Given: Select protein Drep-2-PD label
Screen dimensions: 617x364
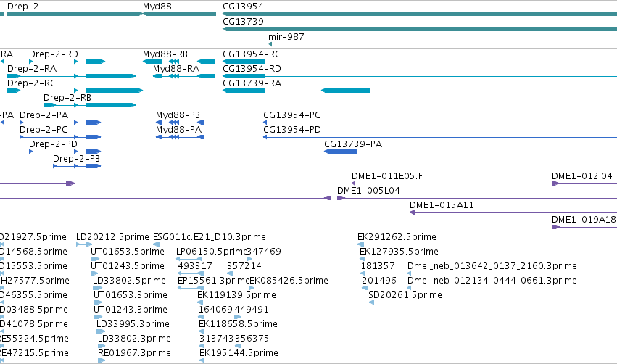Looking at the screenshot, I should tap(53, 144).
